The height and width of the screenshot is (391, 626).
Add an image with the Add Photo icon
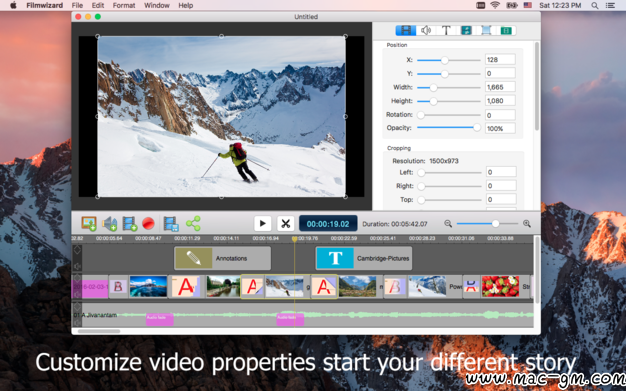[89, 223]
